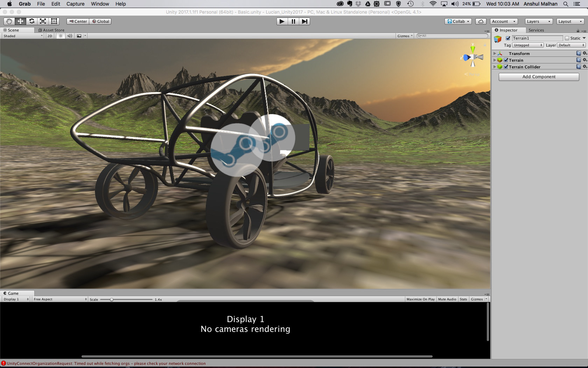Switch to the Asset Store tab
This screenshot has height=368, width=588.
[x=51, y=30]
